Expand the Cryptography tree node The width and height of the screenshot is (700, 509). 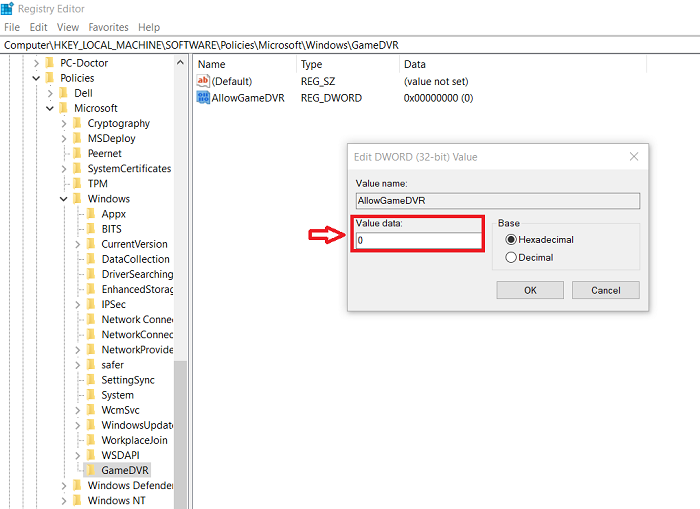63,124
